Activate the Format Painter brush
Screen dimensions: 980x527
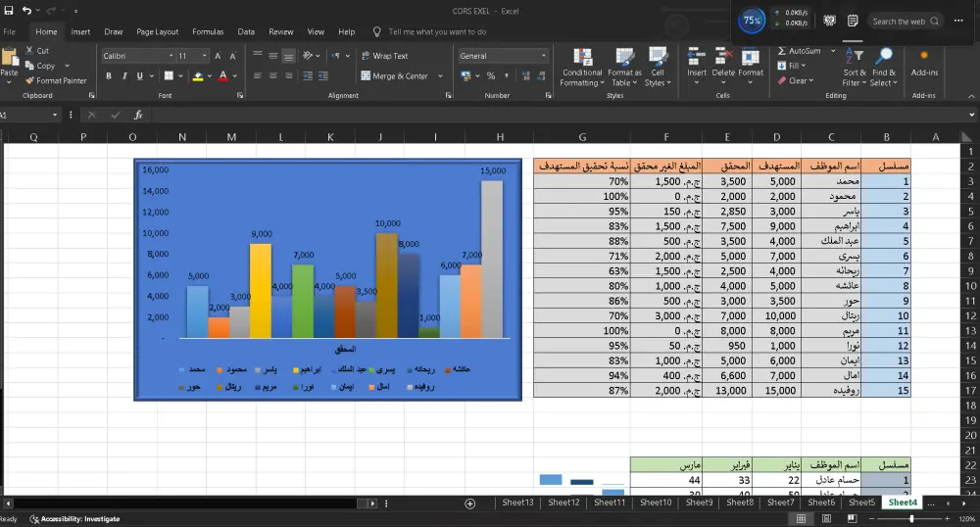(56, 80)
